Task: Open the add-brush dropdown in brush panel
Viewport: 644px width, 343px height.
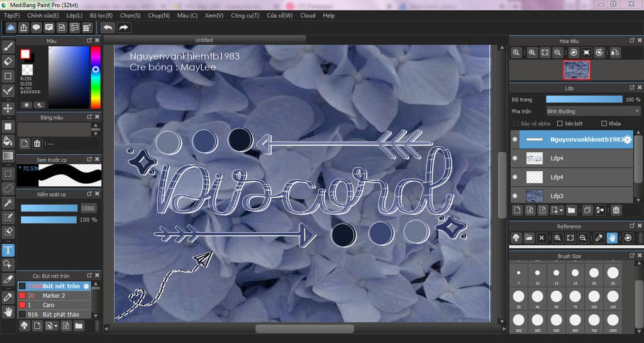Action: tap(55, 326)
